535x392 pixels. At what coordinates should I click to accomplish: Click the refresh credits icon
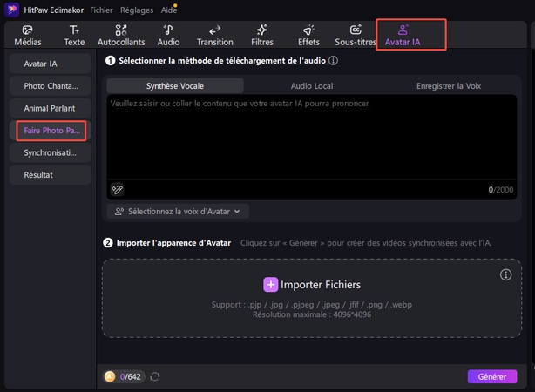tap(156, 376)
